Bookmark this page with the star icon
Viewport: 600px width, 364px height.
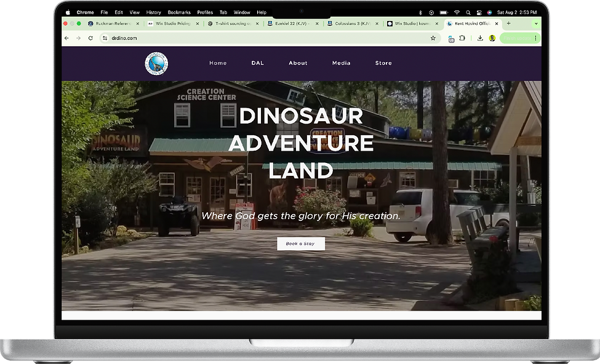[x=433, y=38]
